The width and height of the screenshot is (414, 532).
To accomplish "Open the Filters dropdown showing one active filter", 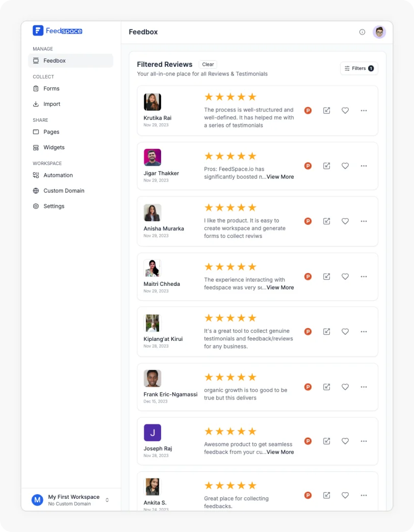I will (359, 68).
